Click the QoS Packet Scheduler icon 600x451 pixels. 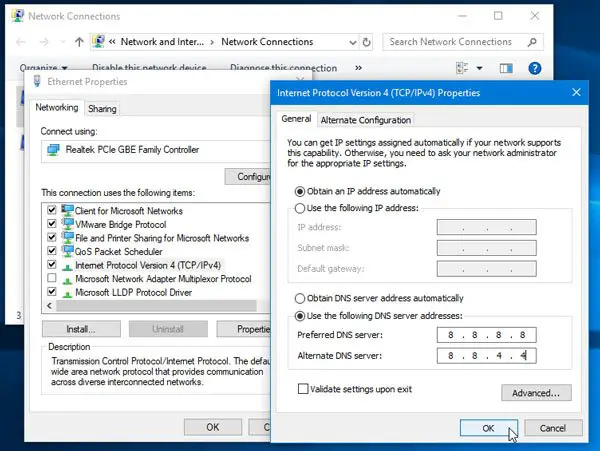click(67, 252)
